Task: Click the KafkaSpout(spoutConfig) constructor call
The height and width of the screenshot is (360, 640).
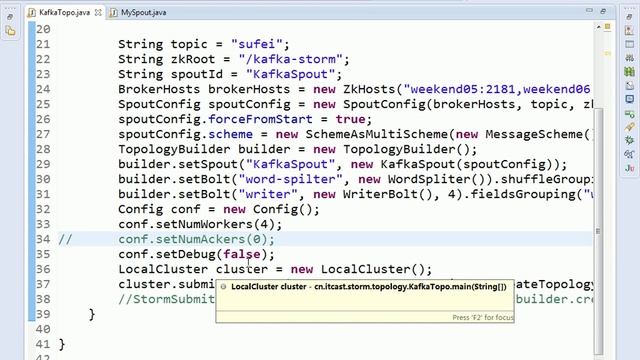Action: [x=470, y=164]
